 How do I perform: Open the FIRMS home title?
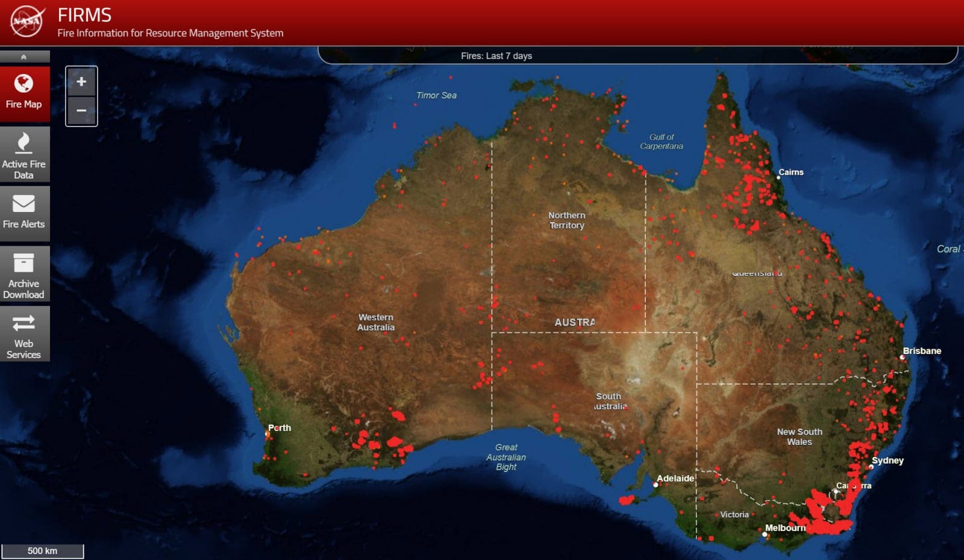pyautogui.click(x=84, y=14)
